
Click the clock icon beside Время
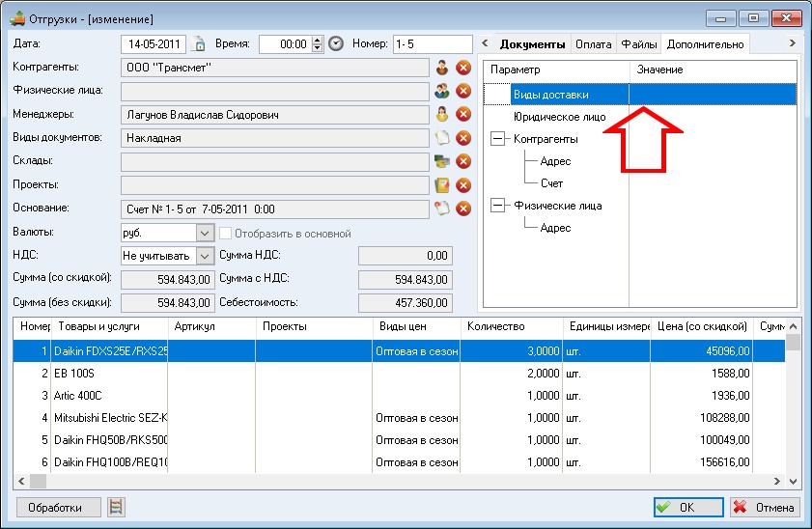(336, 44)
